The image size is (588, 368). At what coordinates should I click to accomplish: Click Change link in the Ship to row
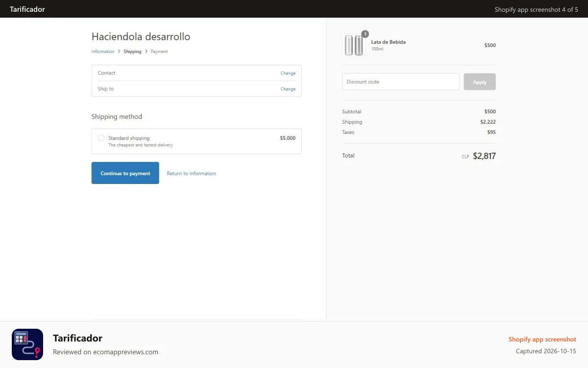(x=288, y=89)
